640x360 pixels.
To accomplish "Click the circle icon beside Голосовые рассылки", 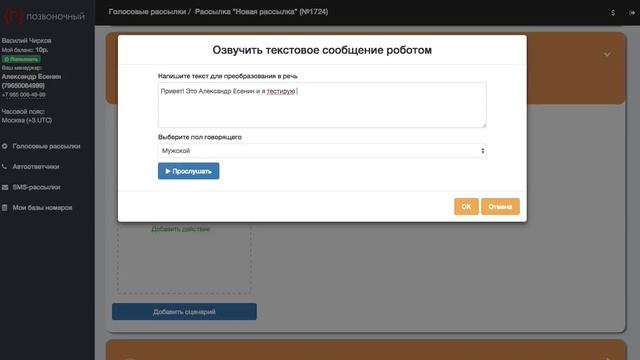I will [x=4, y=146].
